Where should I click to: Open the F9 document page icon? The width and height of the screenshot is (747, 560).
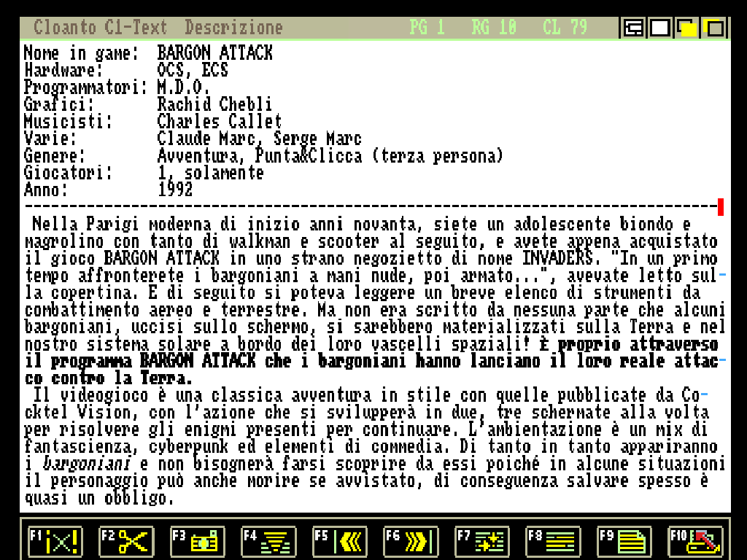625,542
